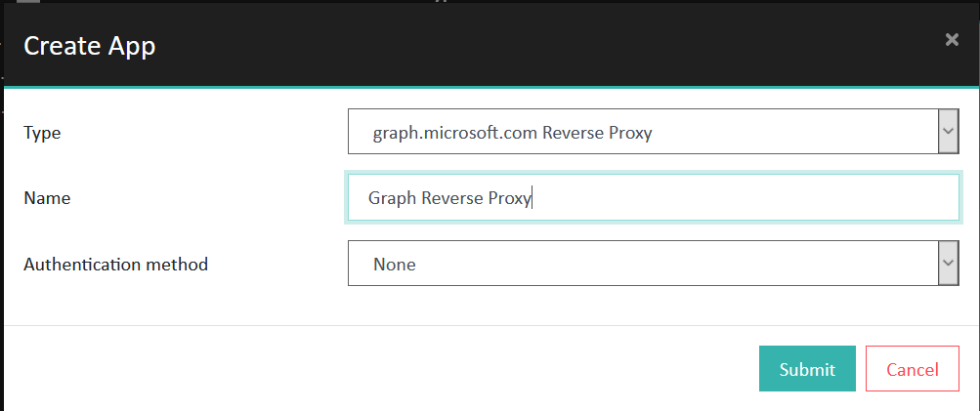Focus the Name input field
The width and height of the screenshot is (980, 411).
653,197
